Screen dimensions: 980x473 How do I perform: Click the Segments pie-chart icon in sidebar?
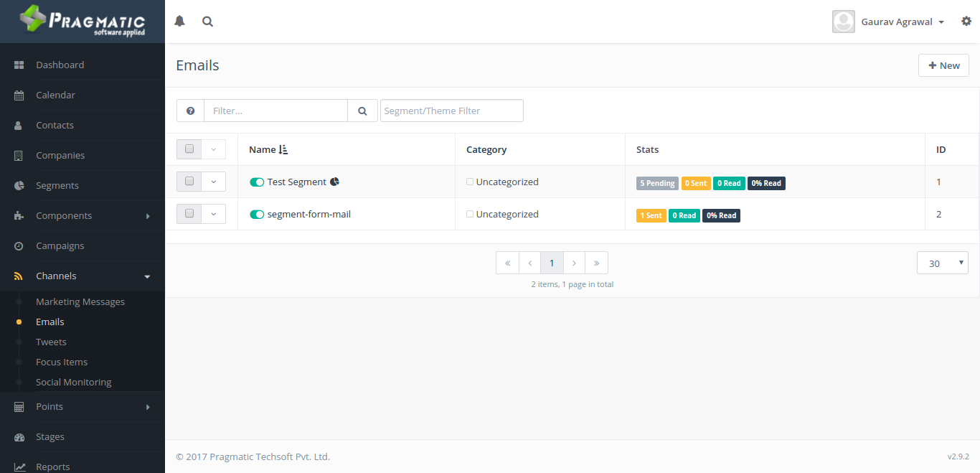[x=19, y=185]
